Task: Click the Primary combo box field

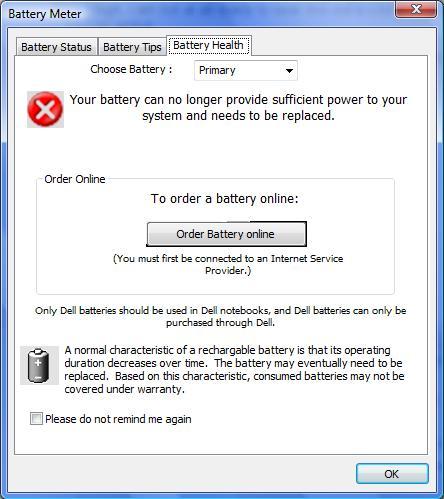Action: click(246, 70)
